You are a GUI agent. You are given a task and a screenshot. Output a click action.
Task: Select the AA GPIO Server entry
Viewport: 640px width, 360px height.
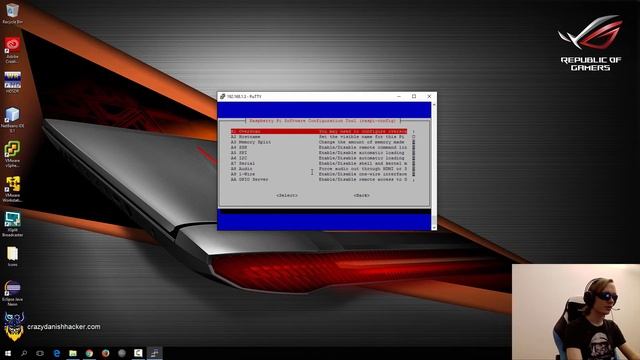click(319, 179)
